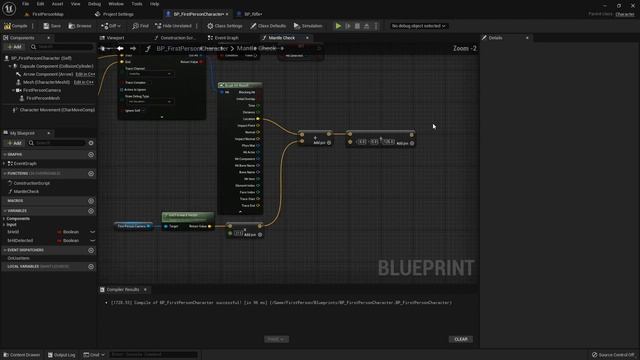Click the Stop square playback button
Viewport: 640px width, 360px height.
click(358, 26)
